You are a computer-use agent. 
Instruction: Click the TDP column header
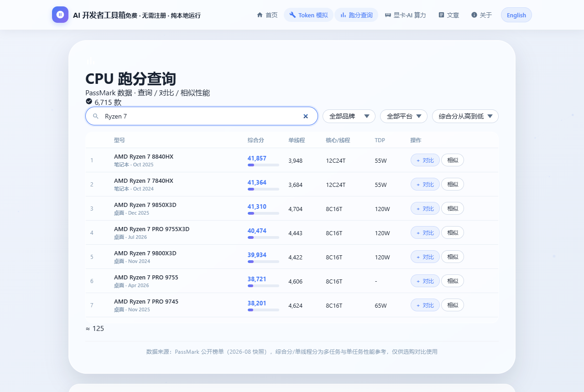point(380,140)
